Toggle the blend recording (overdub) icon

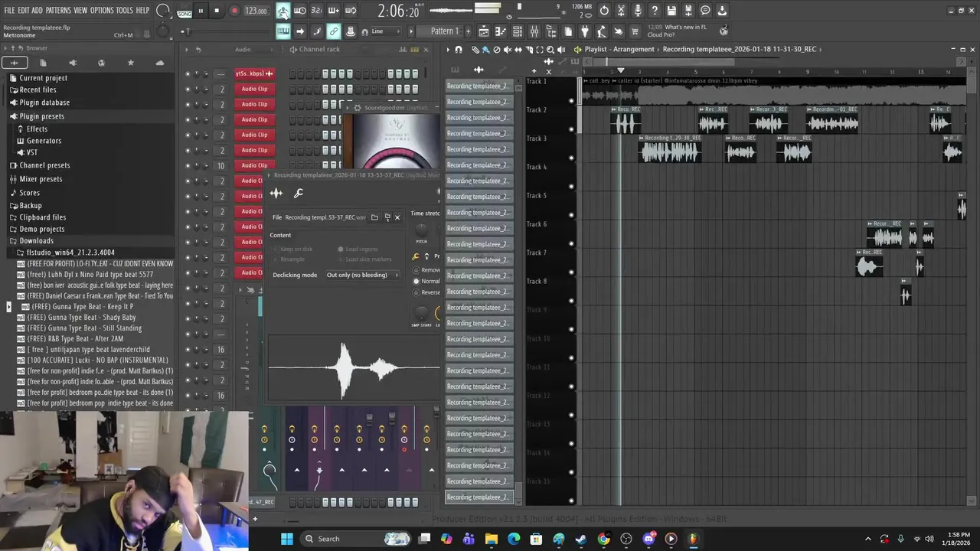[x=334, y=11]
